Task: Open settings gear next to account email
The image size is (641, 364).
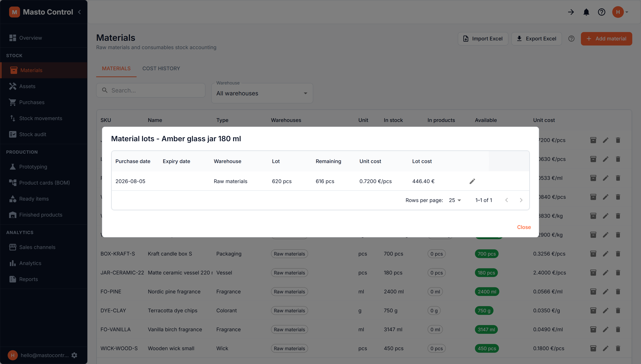Action: [x=74, y=355]
